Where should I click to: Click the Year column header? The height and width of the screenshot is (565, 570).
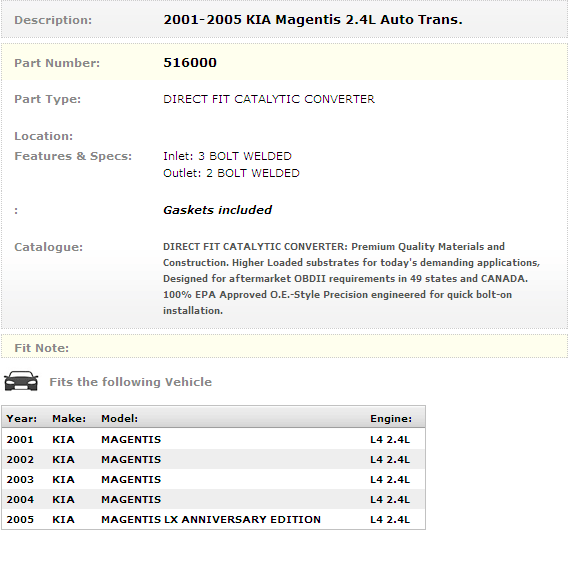[21, 418]
